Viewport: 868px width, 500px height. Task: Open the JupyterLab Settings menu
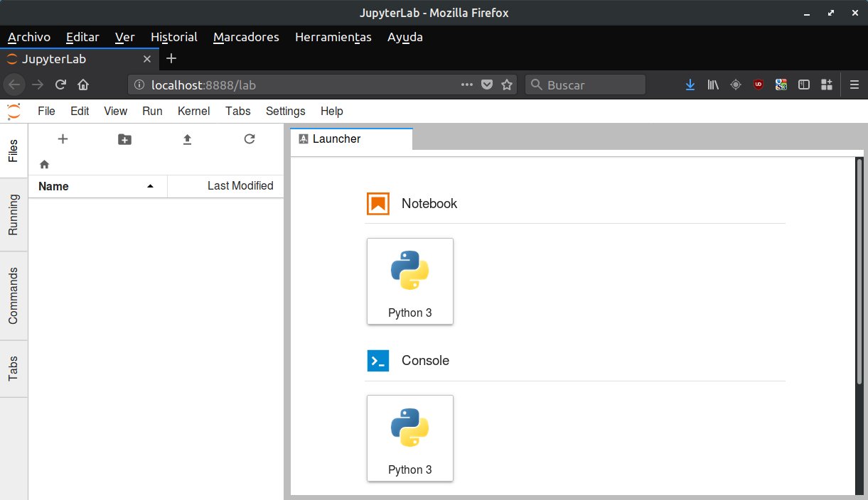click(285, 111)
